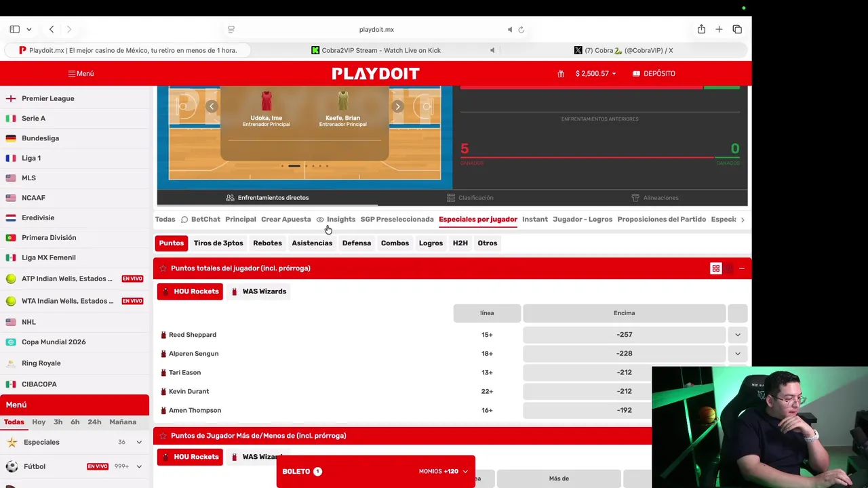Open Eredivisie with Netherlands flag
The image size is (868, 488).
click(x=75, y=218)
